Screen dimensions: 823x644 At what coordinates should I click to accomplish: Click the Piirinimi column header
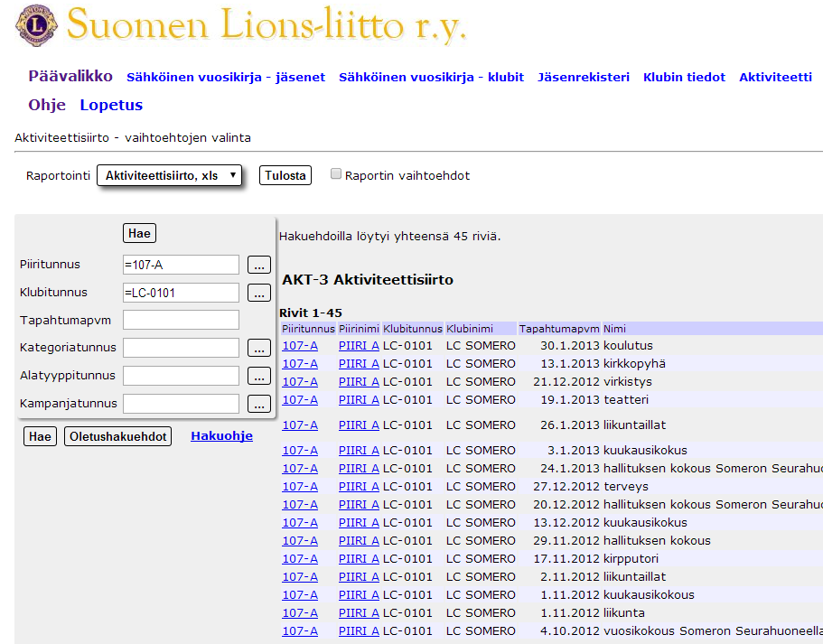[x=359, y=329]
